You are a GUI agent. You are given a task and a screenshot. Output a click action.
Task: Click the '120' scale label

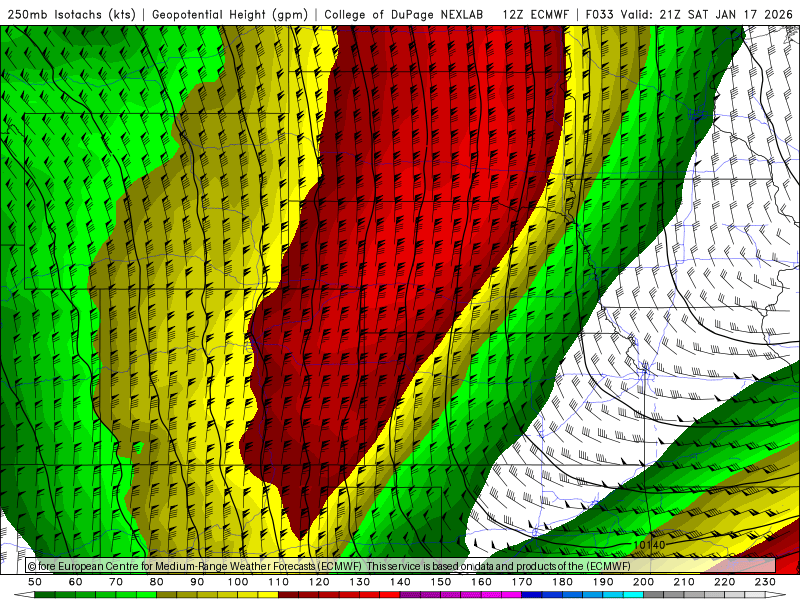(x=319, y=582)
